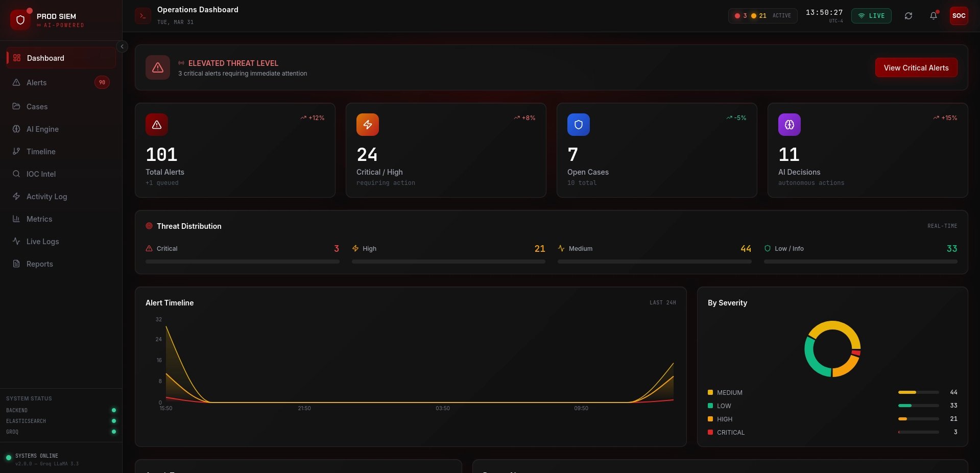This screenshot has width=980, height=473.
Task: Click the Systems Online green indicator
Action: coord(9,458)
